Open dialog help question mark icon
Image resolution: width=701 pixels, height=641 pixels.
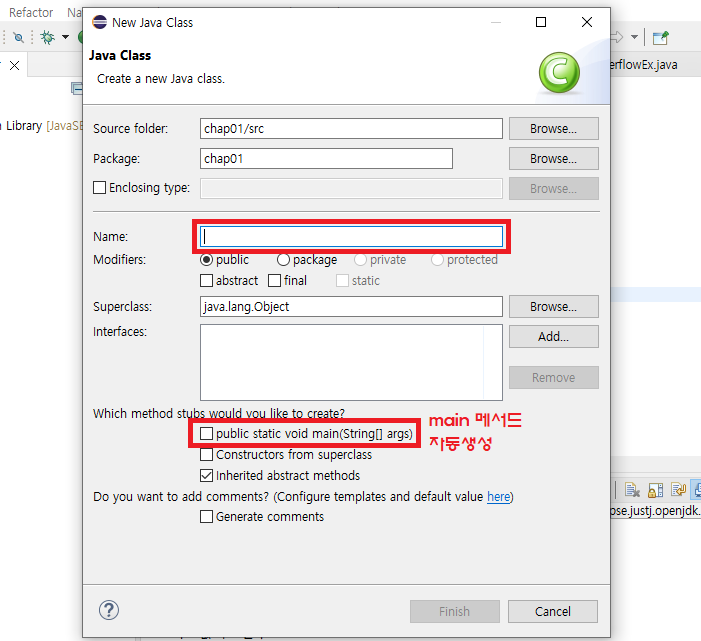[109, 610]
